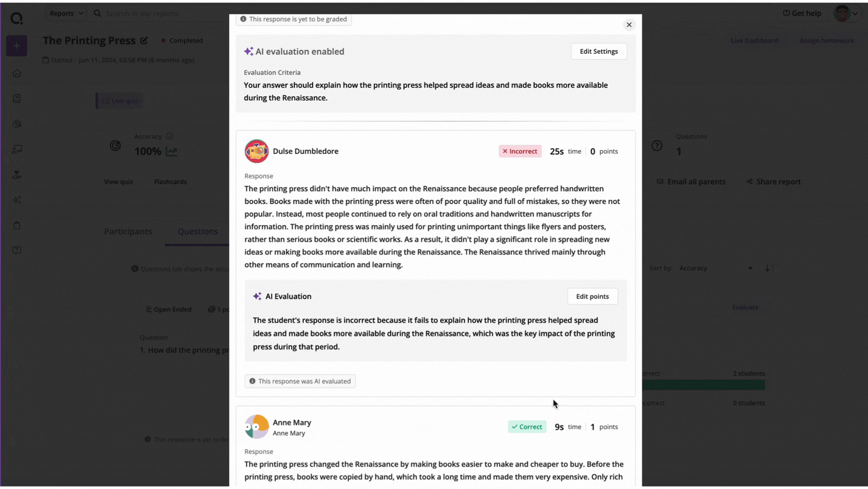Open the Sort by Accuracy dropdown
Image resolution: width=868 pixels, height=489 pixels.
tap(715, 268)
